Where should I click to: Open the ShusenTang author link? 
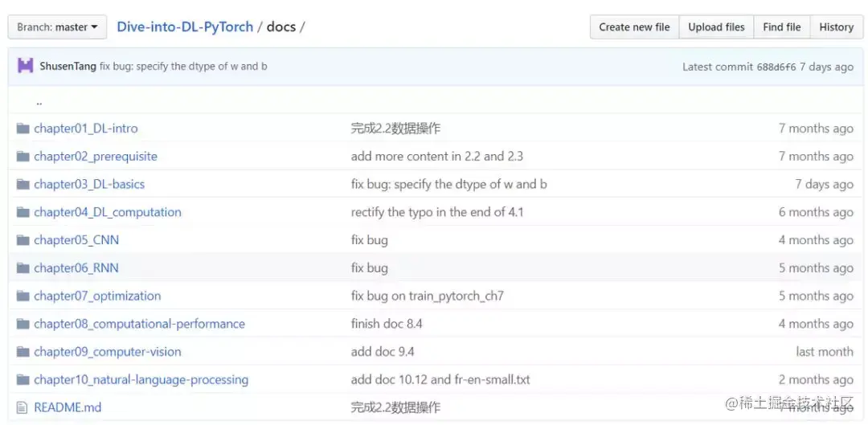[x=68, y=67]
